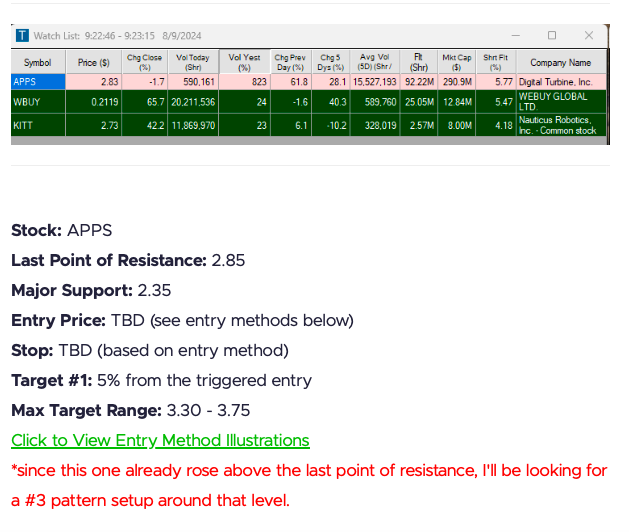Click the Watch List window title text
Image resolution: width=629 pixels, height=532 pixels.
pos(118,36)
